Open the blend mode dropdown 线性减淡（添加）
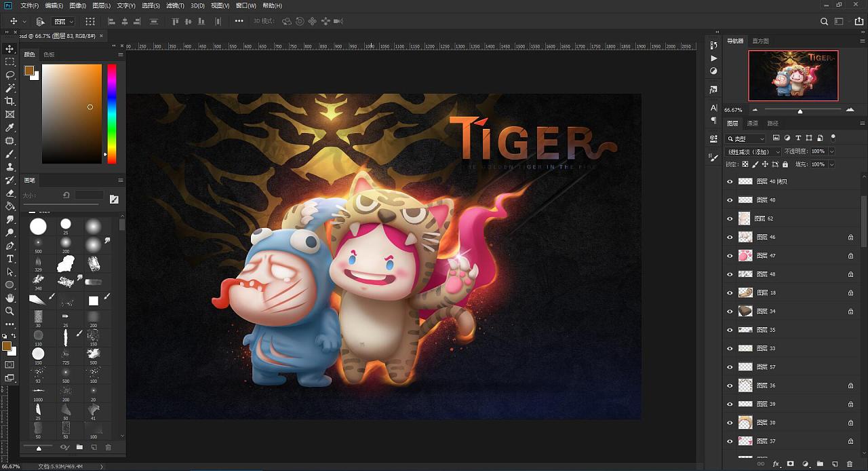 coord(753,151)
